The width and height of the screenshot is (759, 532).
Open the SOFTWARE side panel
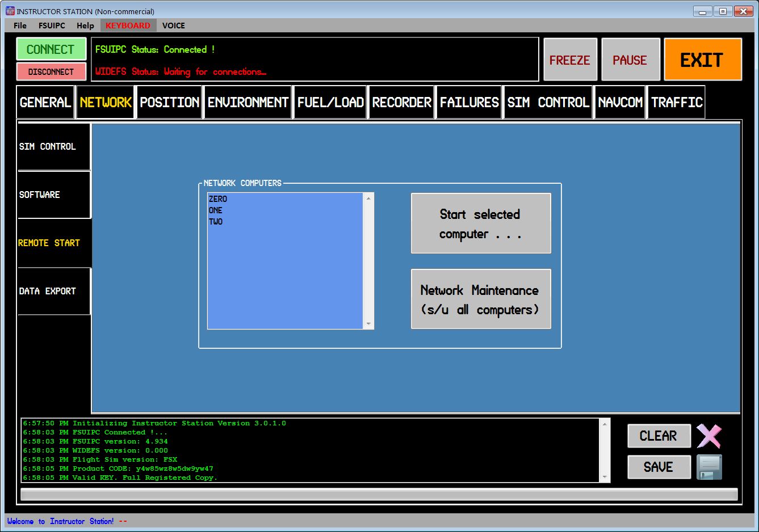(x=54, y=195)
